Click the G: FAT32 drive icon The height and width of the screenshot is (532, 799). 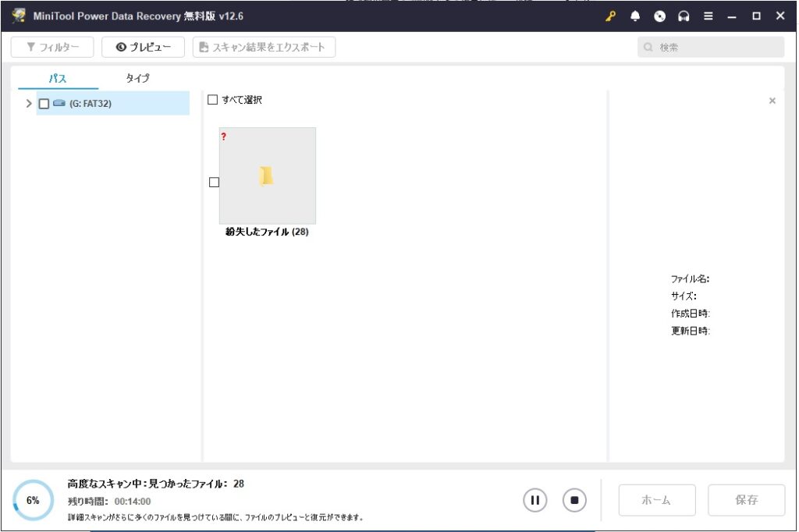pos(59,103)
